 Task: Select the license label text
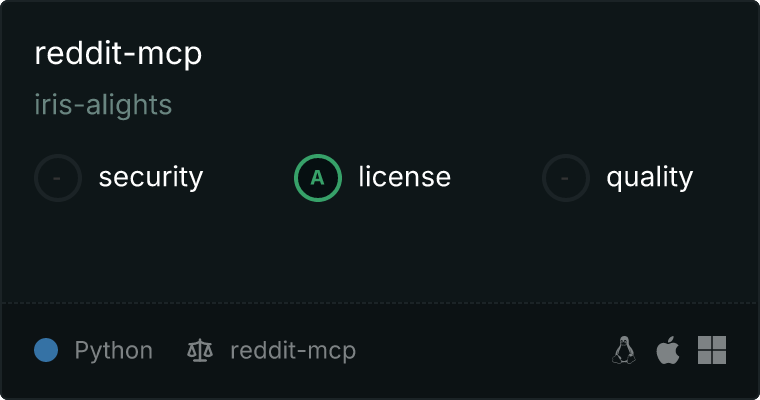click(405, 176)
